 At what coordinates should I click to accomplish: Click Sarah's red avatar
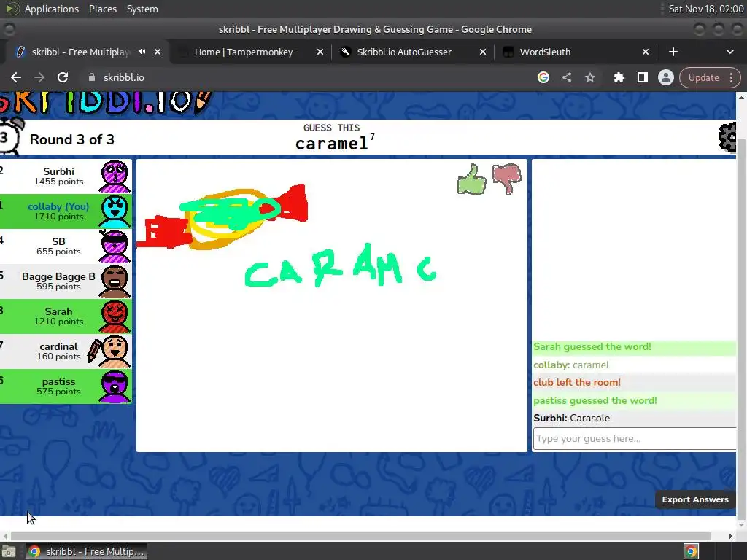tap(115, 316)
